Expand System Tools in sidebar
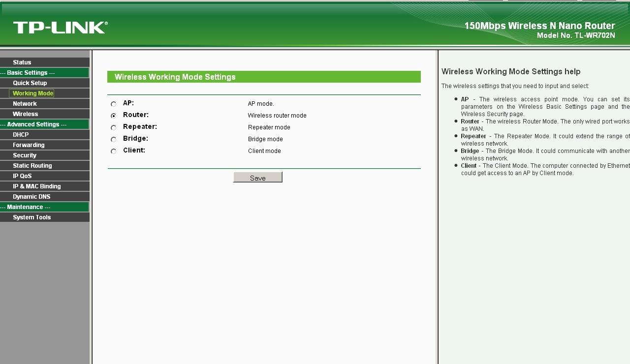 click(31, 217)
